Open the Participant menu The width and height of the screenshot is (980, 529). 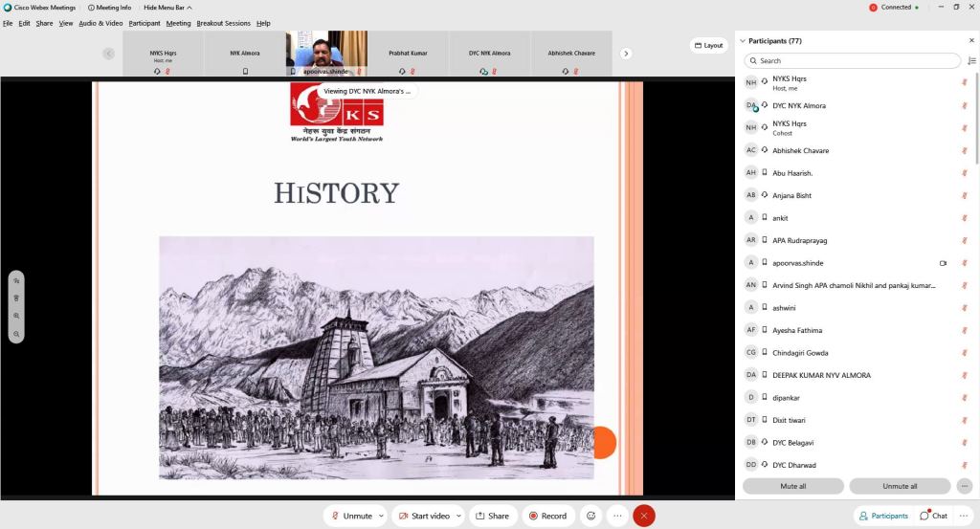click(x=145, y=23)
